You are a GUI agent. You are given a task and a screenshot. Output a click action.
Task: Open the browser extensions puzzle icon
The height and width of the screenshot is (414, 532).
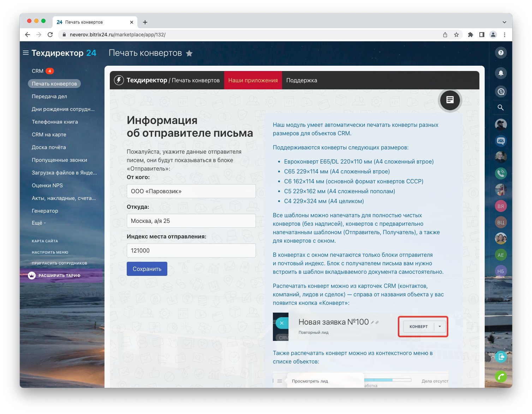pyautogui.click(x=471, y=35)
